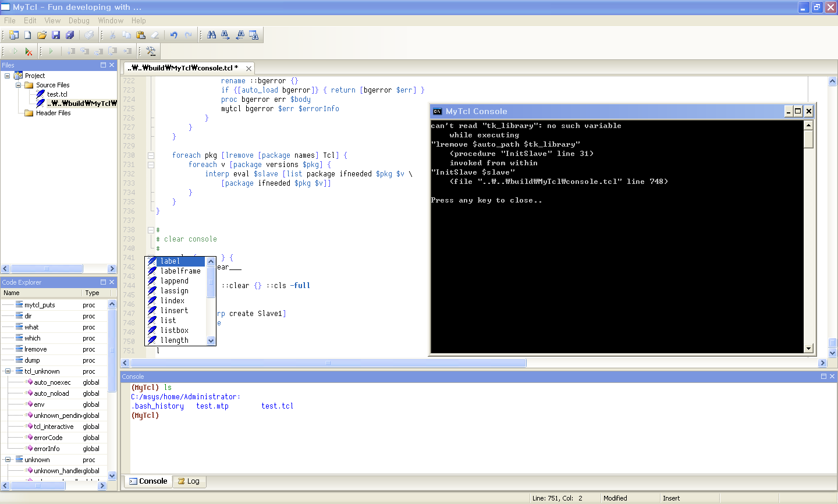Viewport: 838px width, 504px height.
Task: Switch to the Console bottom tab
Action: coord(148,481)
